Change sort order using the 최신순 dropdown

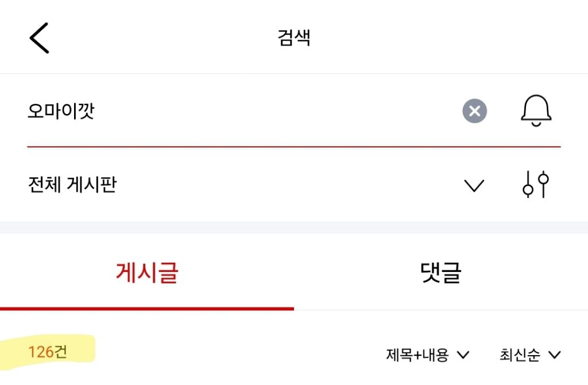pos(520,355)
